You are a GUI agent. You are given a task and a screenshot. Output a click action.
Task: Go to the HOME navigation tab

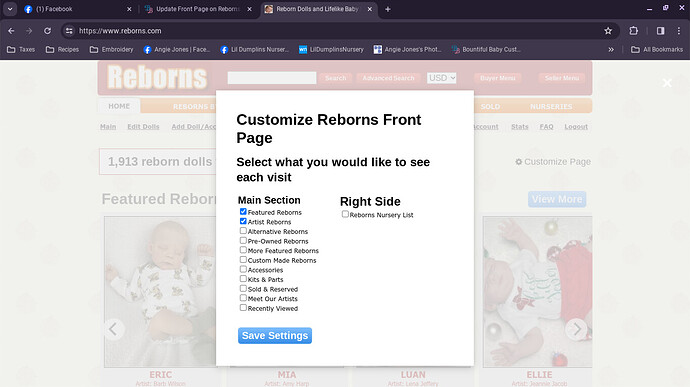(x=119, y=106)
